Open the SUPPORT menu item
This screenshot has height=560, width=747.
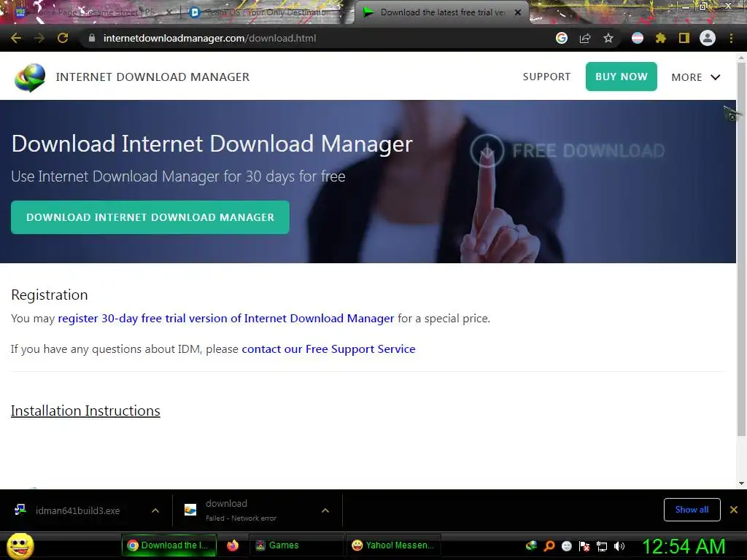tap(546, 77)
